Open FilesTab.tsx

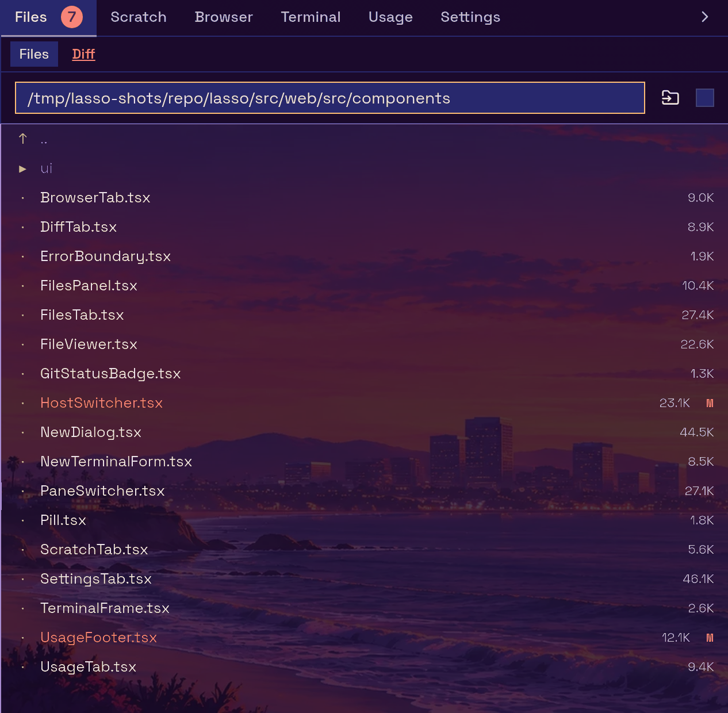(364, 315)
